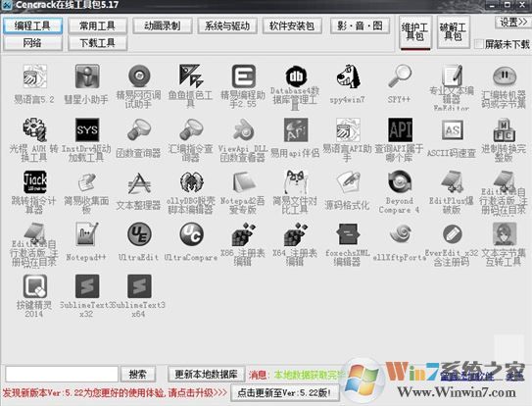
Task: Launch the X86 注册表编辑 icon
Action: pos(243,234)
